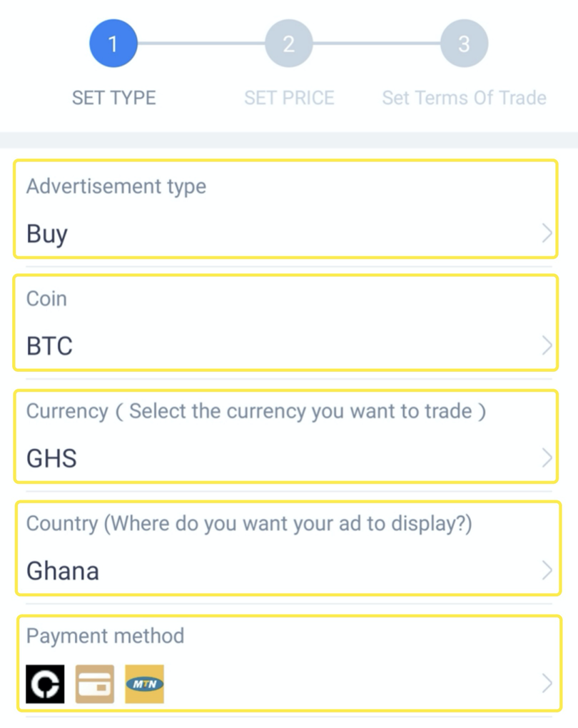The height and width of the screenshot is (728, 578).
Task: Open the SET TYPE step label
Action: coord(113,98)
